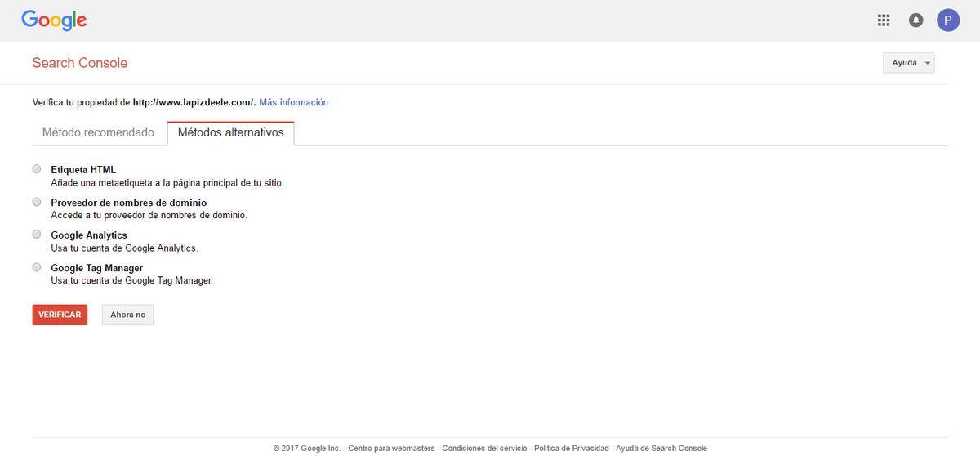Viewport: 980px width, 456px height.
Task: Expand the Ayuda dropdown
Action: (x=909, y=63)
